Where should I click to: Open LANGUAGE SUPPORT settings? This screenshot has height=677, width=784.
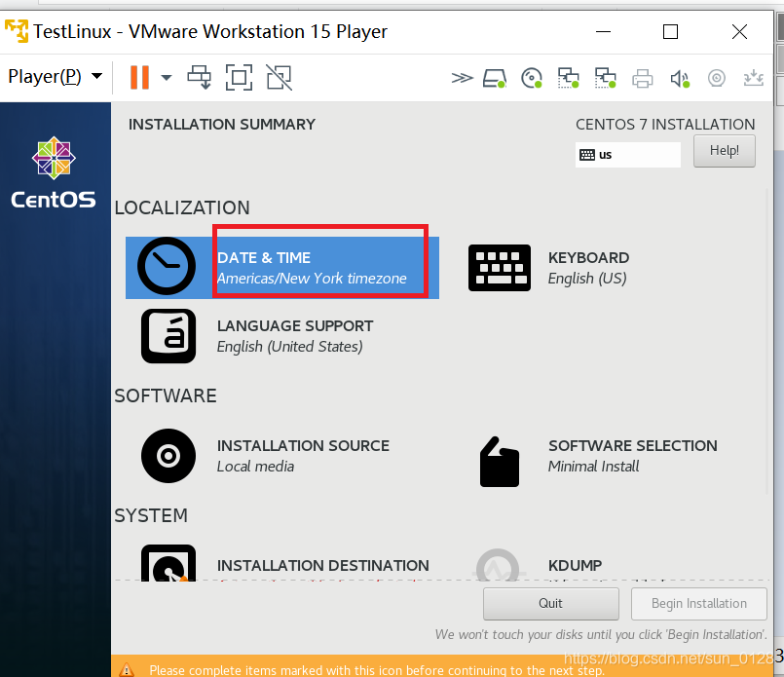tap(295, 336)
